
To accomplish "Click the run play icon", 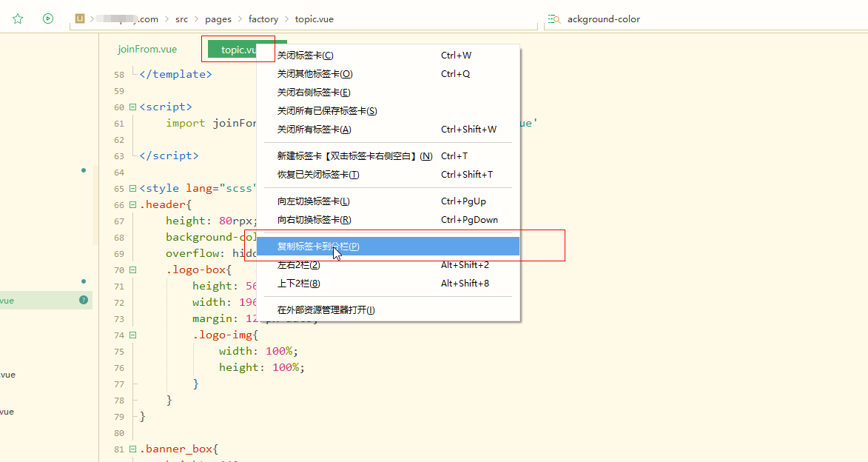I will click(x=48, y=19).
